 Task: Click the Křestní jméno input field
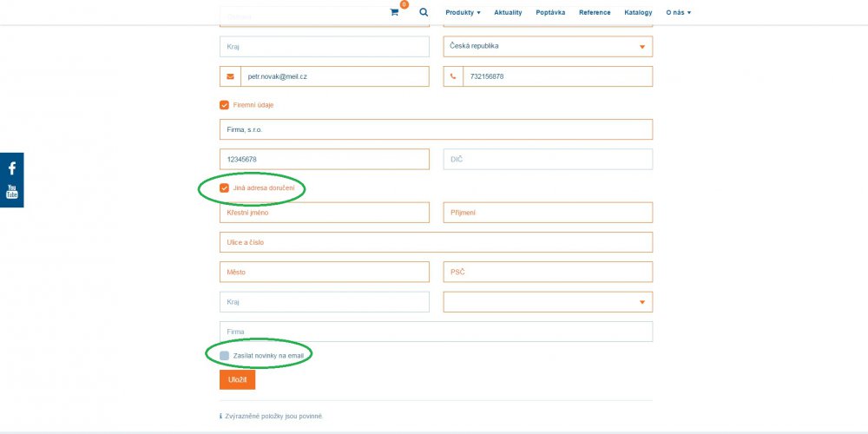pyautogui.click(x=325, y=213)
